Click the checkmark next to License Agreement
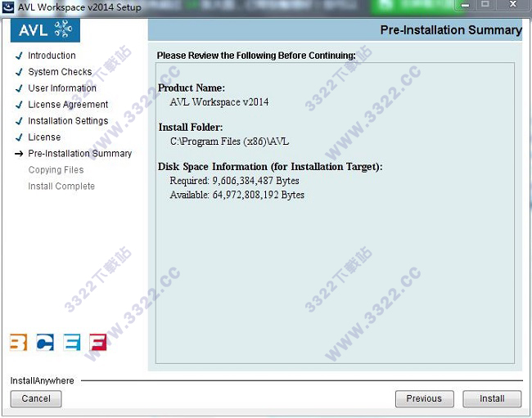 19,105
